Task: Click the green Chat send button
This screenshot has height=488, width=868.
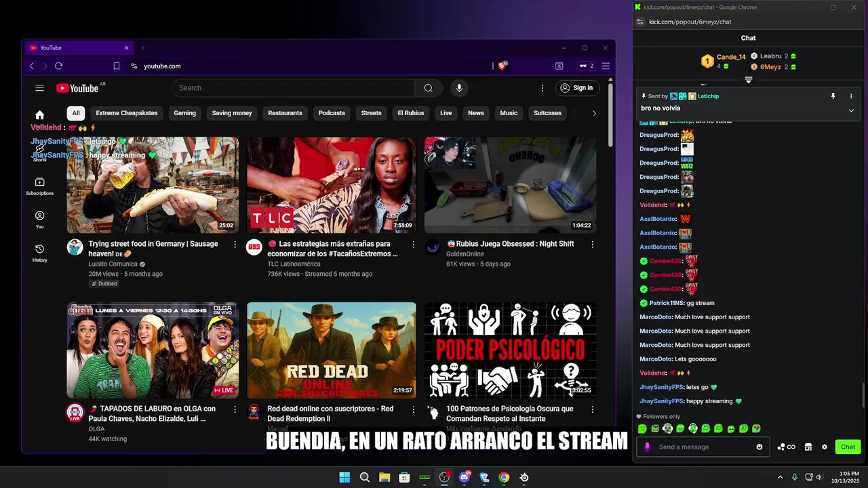Action: coord(848,447)
